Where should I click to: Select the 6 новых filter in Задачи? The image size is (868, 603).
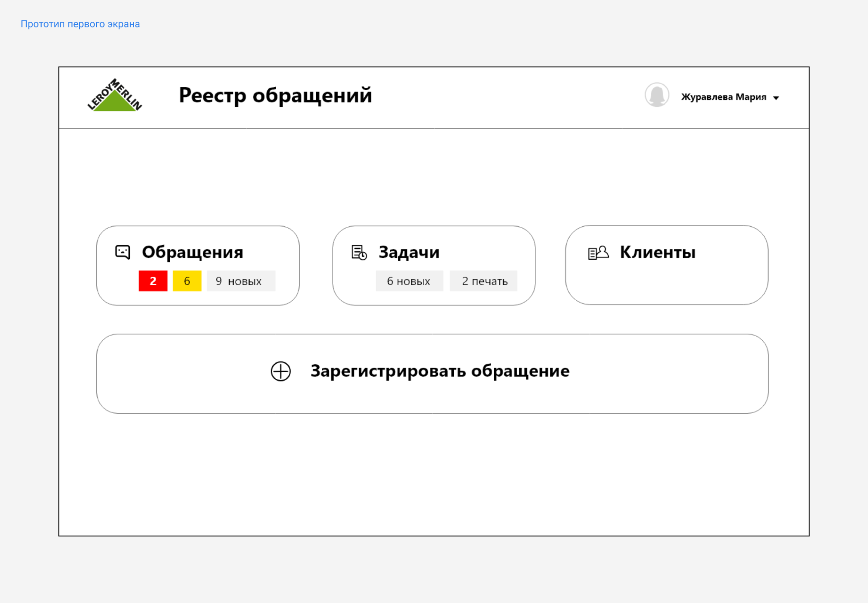(409, 281)
